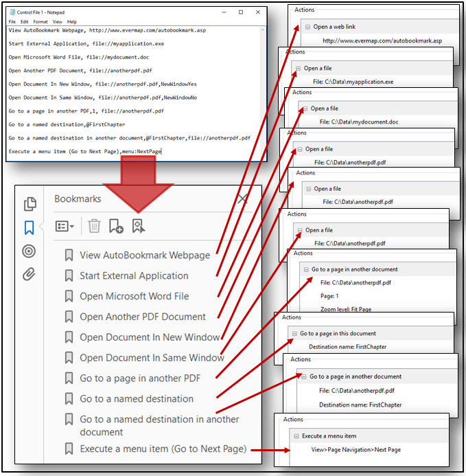Delete selected bookmark with trash icon
Screen dimensions: 466x476
pos(94,226)
